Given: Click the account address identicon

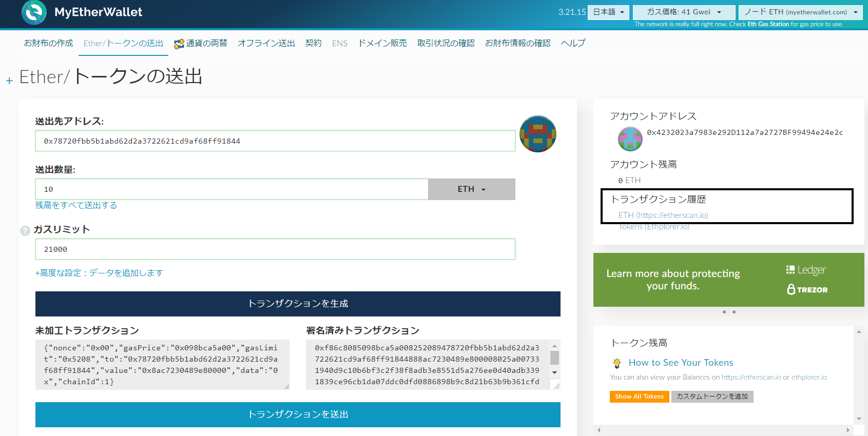Looking at the screenshot, I should 630,138.
